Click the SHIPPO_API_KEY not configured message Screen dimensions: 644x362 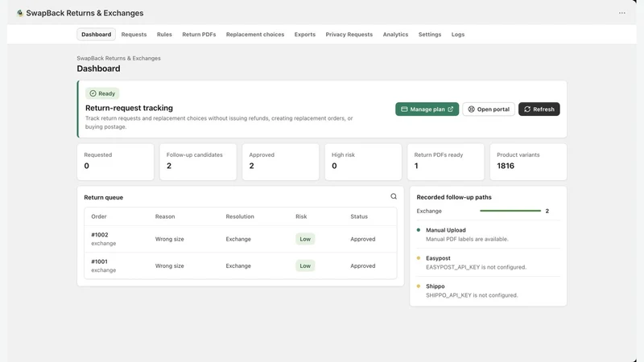472,295
